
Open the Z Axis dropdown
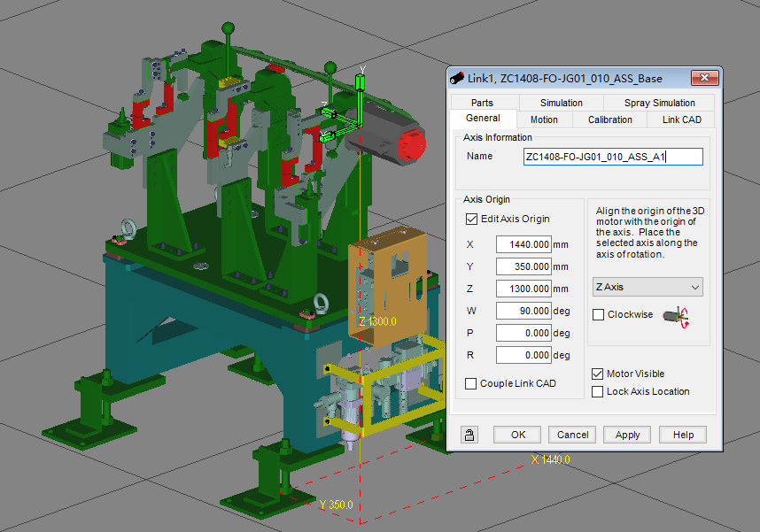click(x=648, y=287)
